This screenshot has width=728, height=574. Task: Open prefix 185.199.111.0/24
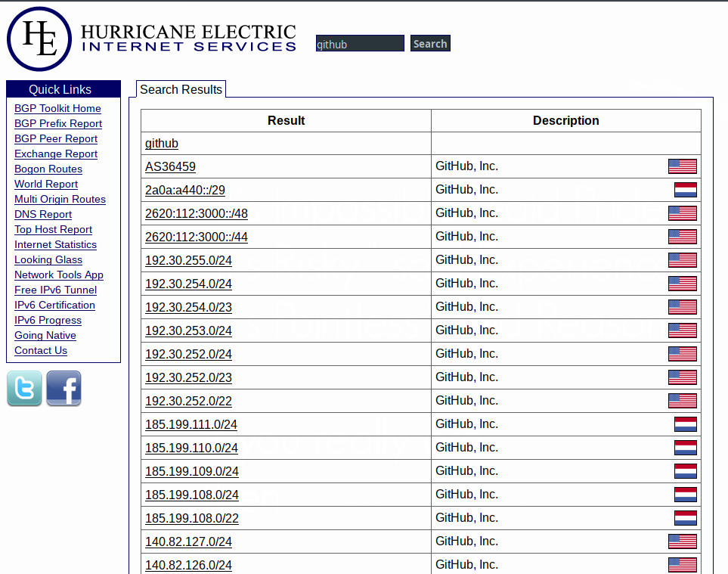(x=191, y=424)
